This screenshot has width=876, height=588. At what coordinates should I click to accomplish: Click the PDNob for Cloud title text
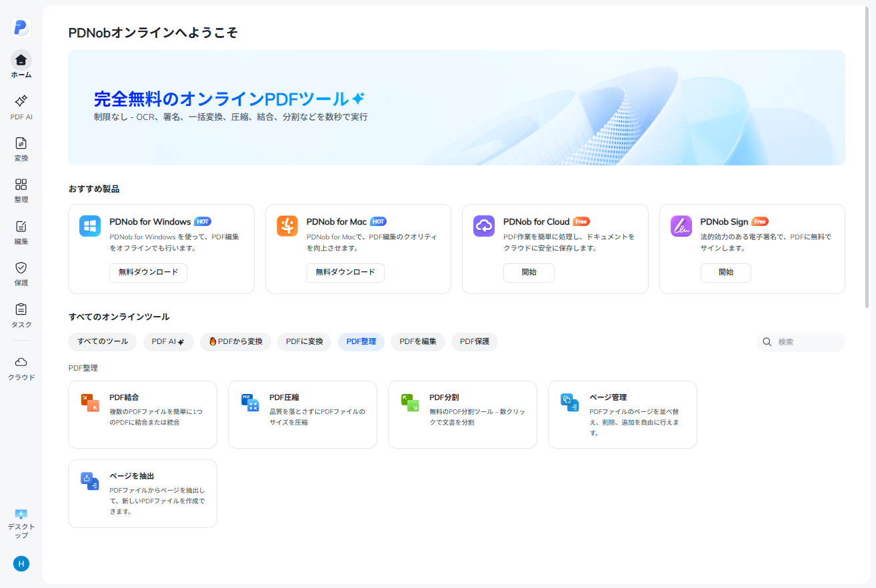tap(537, 222)
